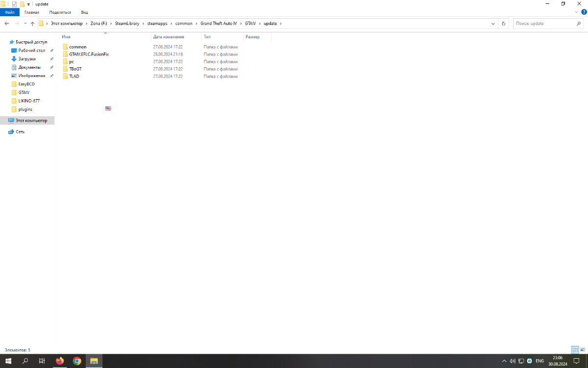Viewport: 588px width, 368px height.
Task: Go back with the Back arrow
Action: pos(6,23)
